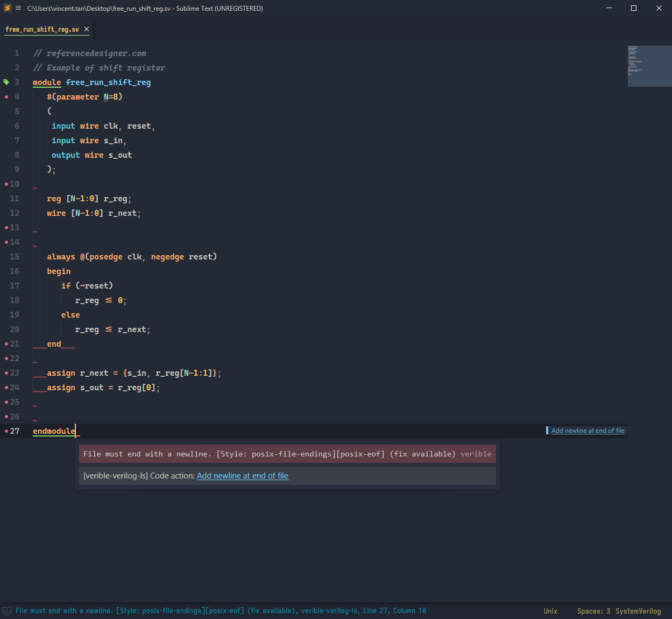Click the lint marker dot on line 27
This screenshot has width=672, height=619.
pos(6,431)
